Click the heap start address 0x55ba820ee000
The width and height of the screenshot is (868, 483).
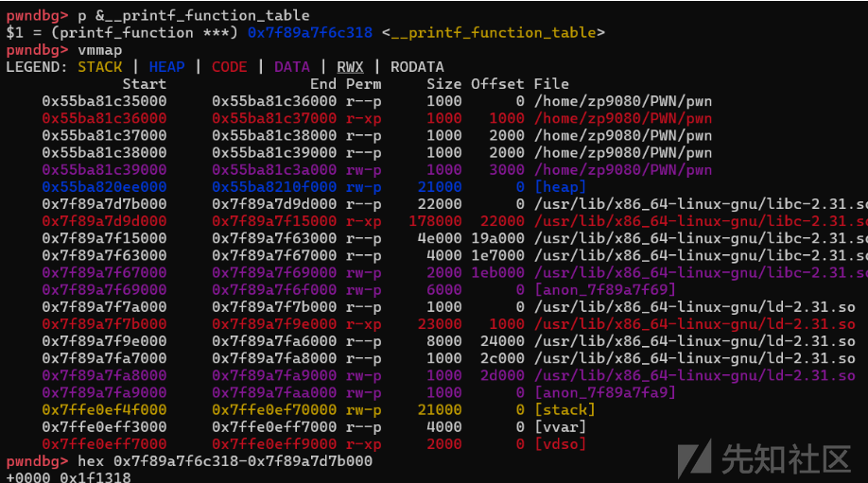(104, 187)
